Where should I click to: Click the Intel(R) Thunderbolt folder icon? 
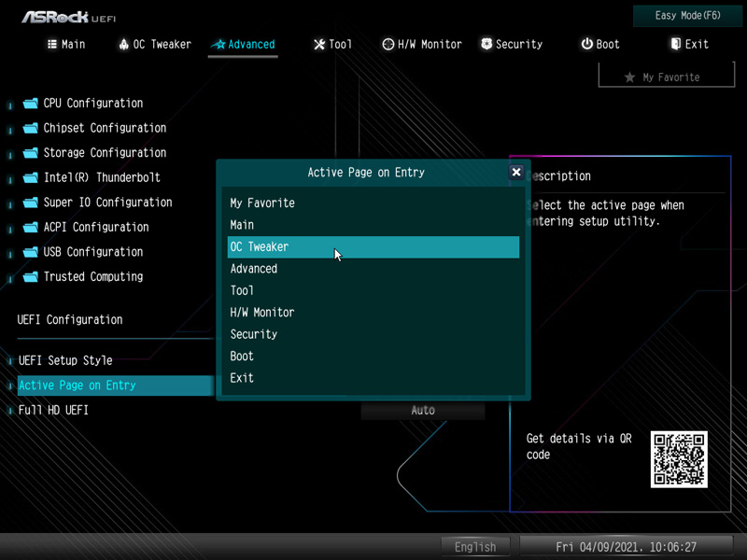(x=31, y=177)
